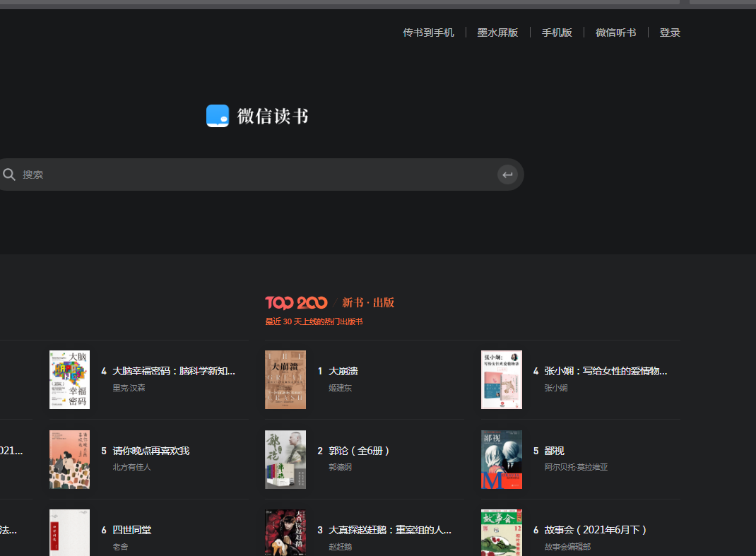
Task: Open 微信听书 in the top navigation
Action: point(615,32)
